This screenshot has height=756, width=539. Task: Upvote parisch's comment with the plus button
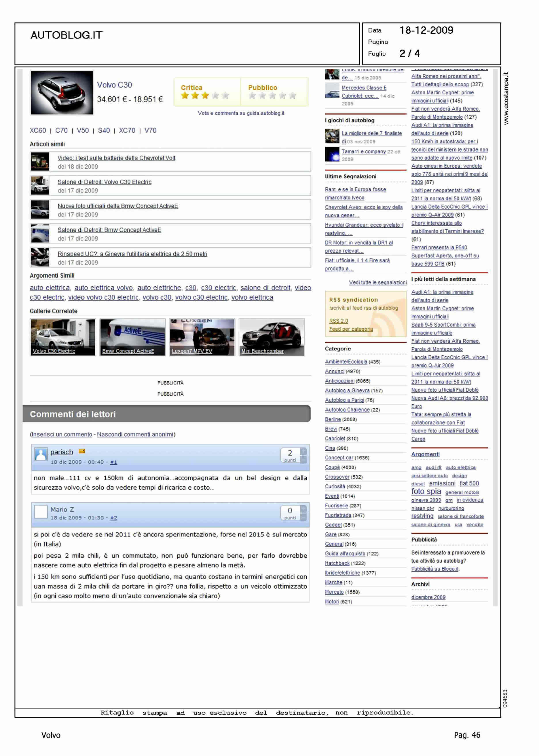[x=303, y=452]
